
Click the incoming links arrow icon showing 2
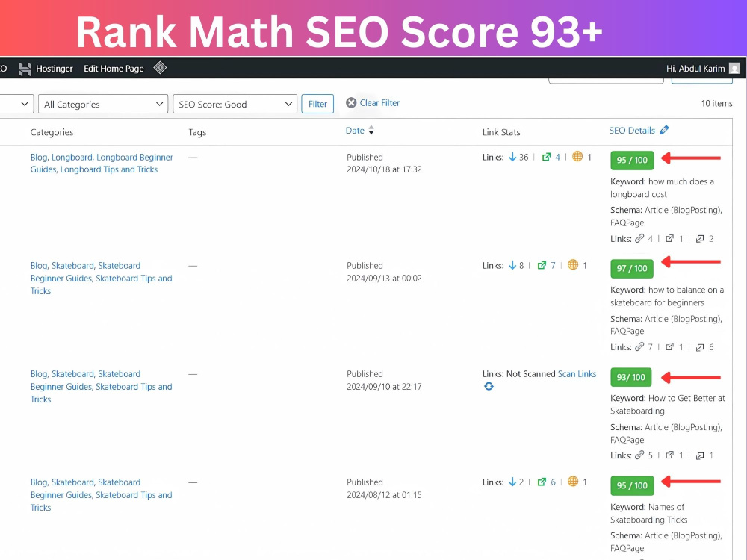tap(512, 482)
